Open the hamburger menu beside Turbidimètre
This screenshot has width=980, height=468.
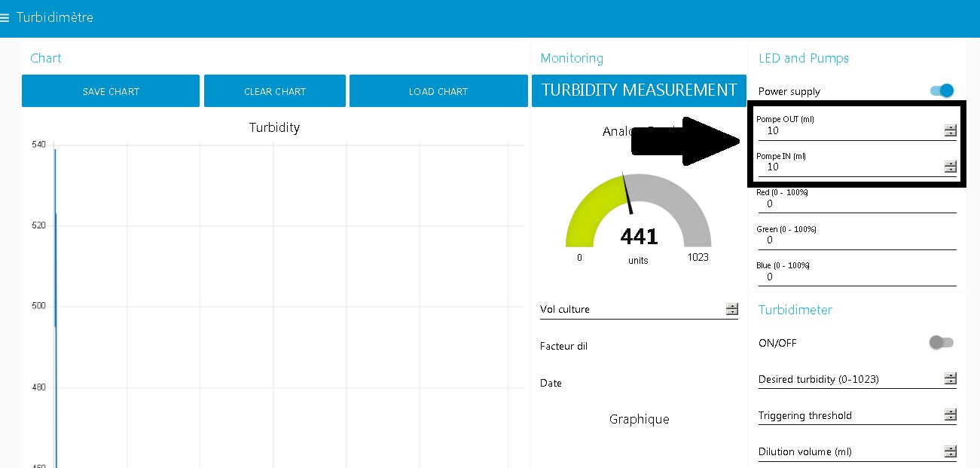[5, 17]
